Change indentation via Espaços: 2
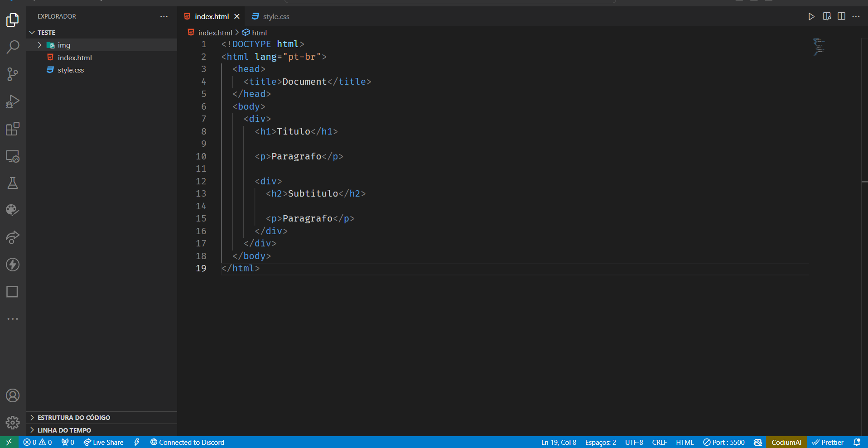 (600, 442)
